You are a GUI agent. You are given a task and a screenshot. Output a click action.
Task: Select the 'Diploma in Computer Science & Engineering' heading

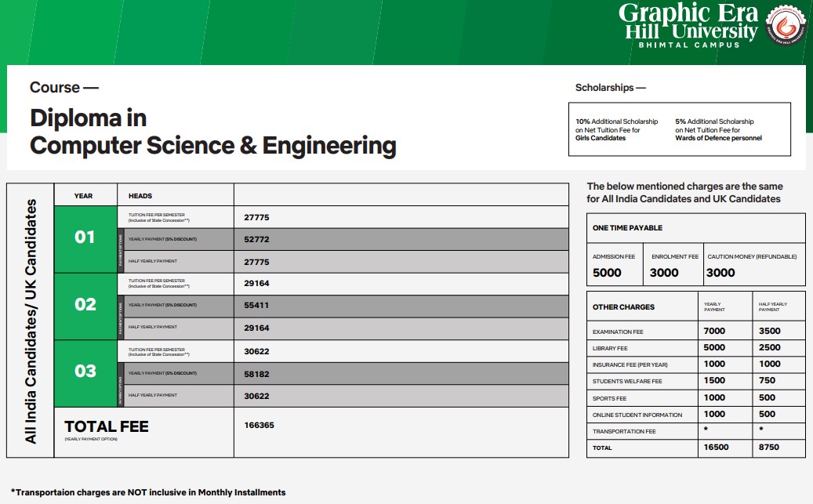(213, 132)
